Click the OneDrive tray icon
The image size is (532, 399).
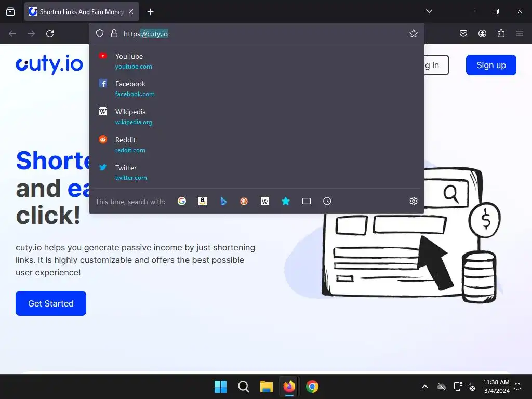tap(442, 387)
